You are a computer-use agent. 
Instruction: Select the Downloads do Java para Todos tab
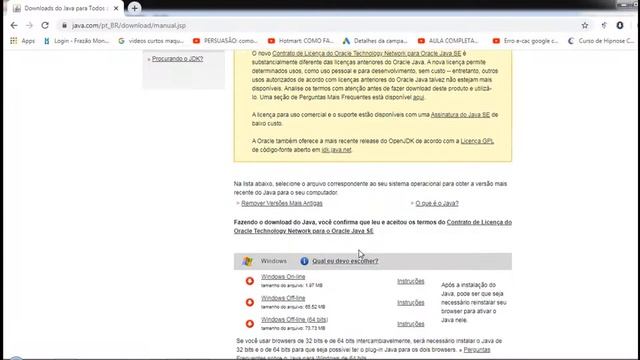pyautogui.click(x=65, y=8)
